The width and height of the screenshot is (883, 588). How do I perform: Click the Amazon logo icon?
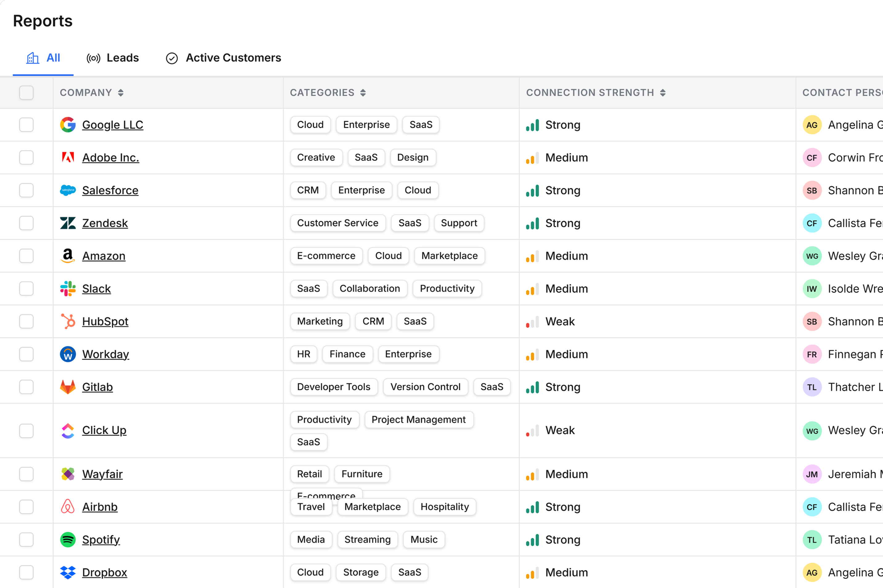click(68, 256)
